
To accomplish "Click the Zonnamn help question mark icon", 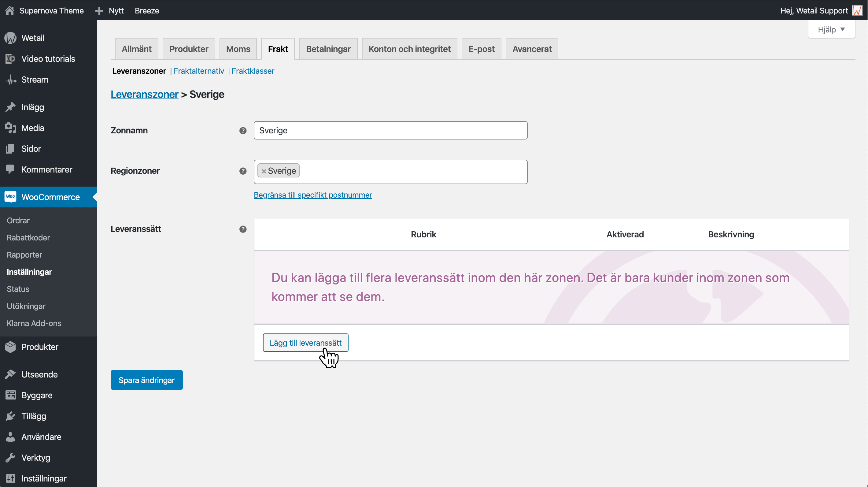I will 243,130.
